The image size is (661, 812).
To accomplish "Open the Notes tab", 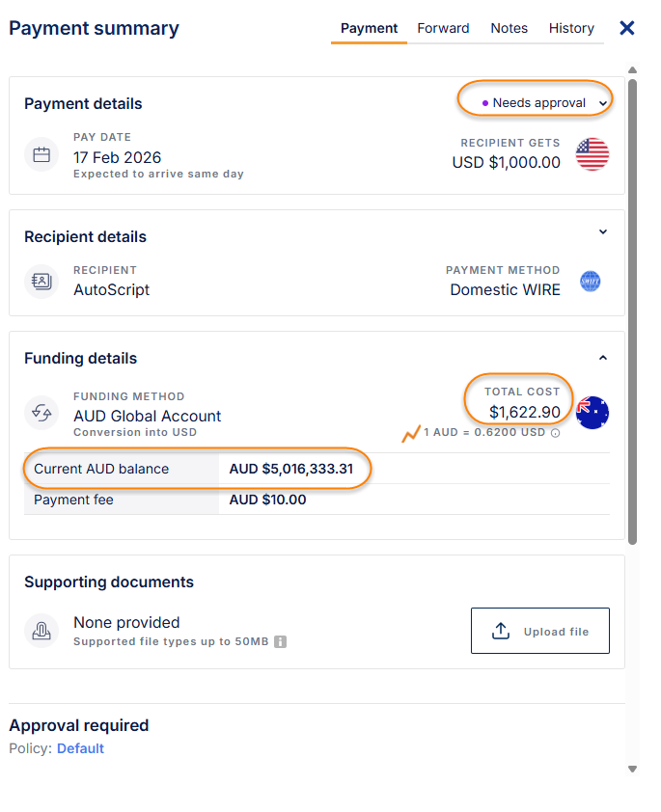I will 509,28.
